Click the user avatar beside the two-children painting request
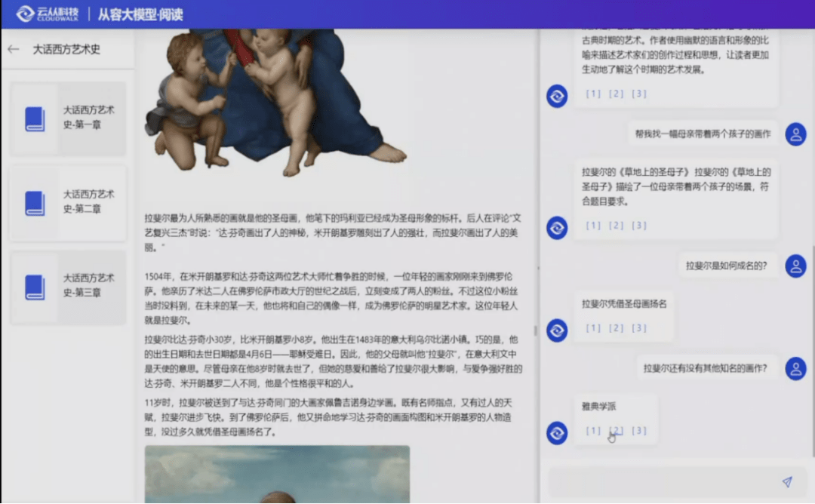 point(795,134)
